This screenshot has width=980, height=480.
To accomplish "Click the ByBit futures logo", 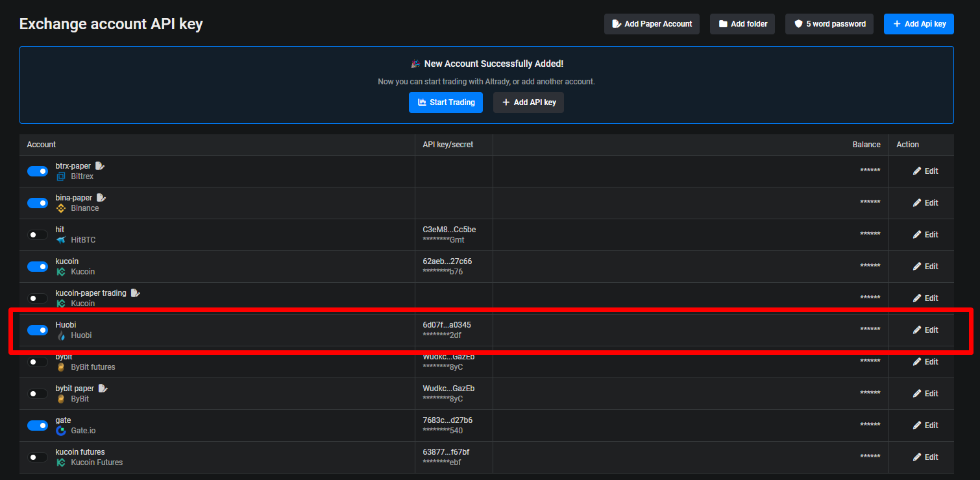I will (x=61, y=367).
